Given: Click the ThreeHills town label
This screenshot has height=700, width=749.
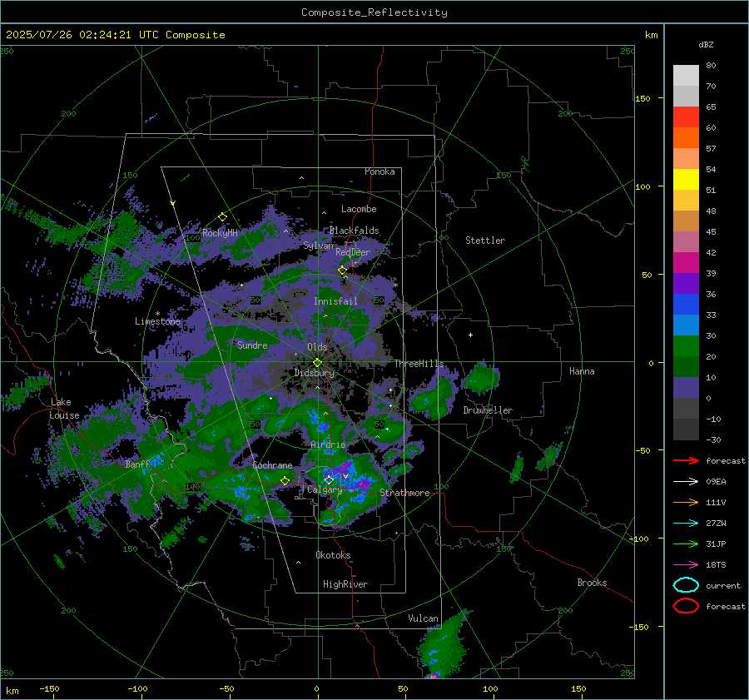Looking at the screenshot, I should tap(419, 364).
